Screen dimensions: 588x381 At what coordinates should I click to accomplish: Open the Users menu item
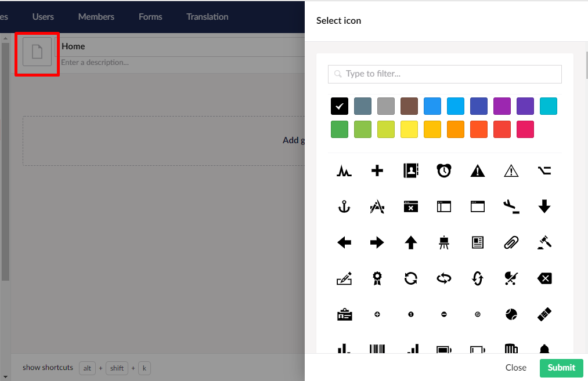(x=42, y=17)
